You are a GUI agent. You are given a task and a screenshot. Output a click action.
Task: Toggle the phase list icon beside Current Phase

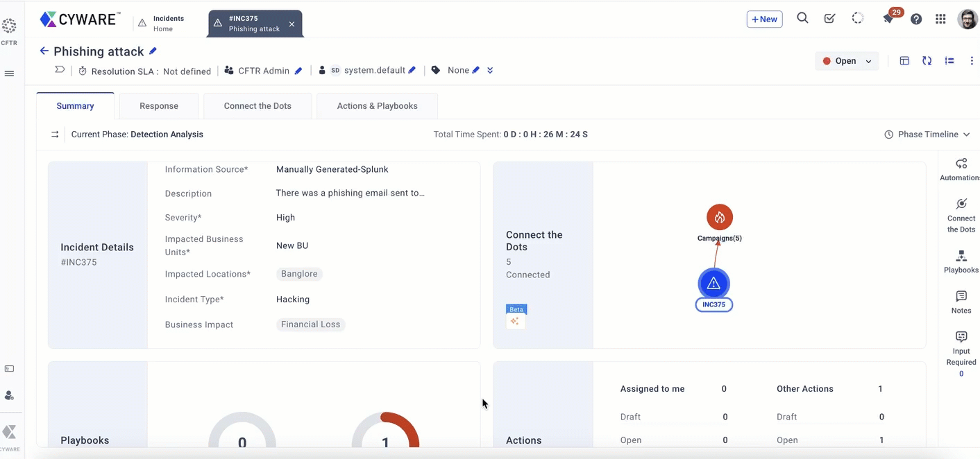(x=55, y=135)
